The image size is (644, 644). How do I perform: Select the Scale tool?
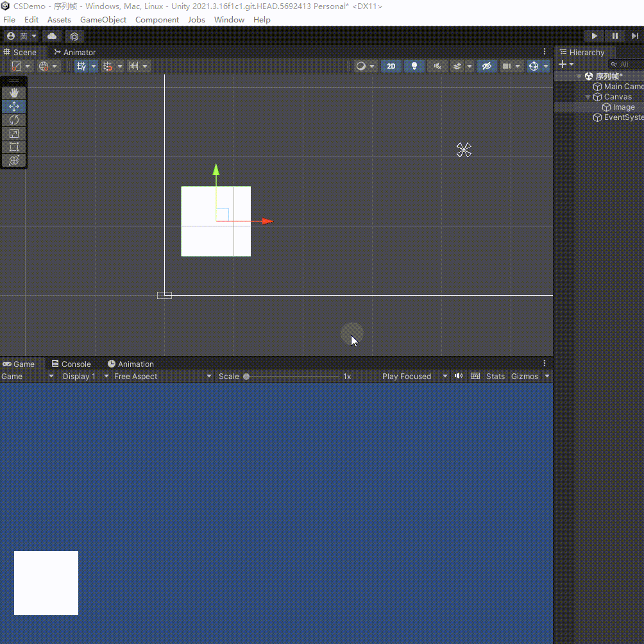pyautogui.click(x=14, y=133)
